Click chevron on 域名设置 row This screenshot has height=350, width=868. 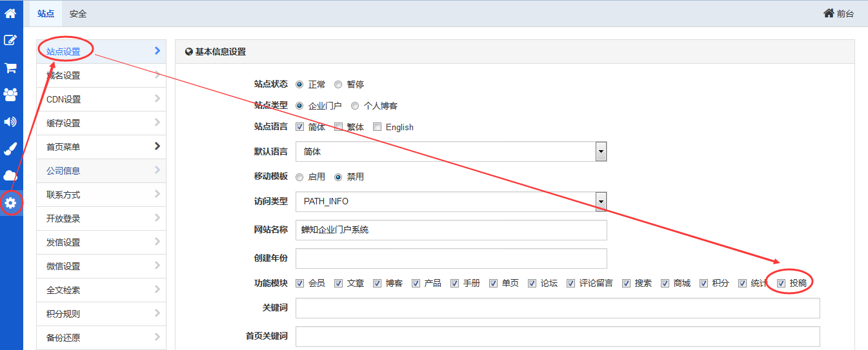click(x=157, y=75)
